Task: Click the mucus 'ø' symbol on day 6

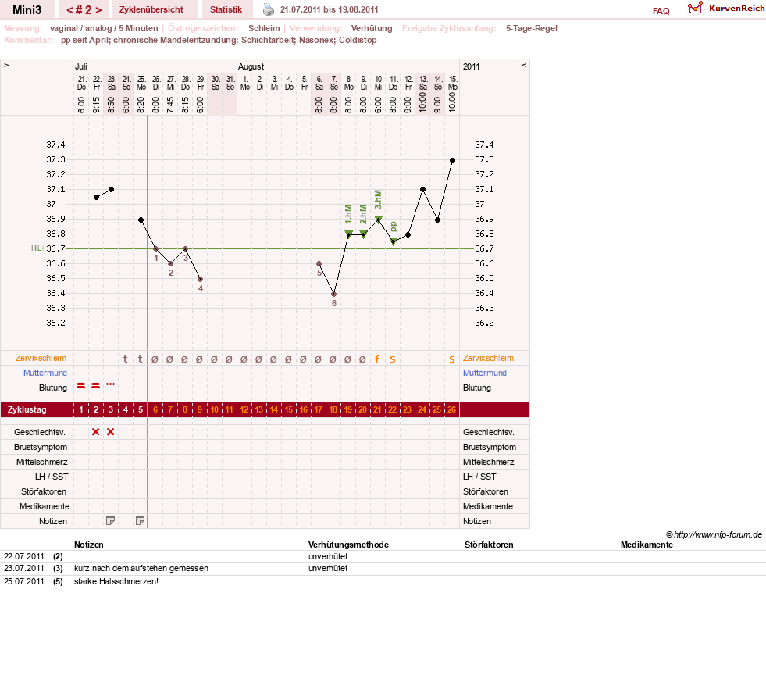Action: click(155, 359)
